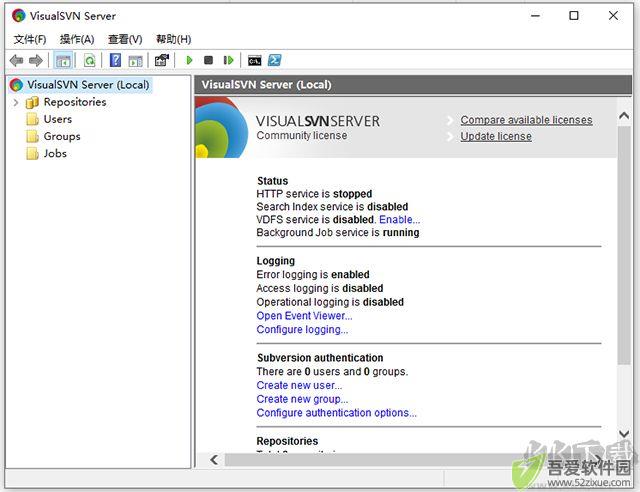Click the 'Repositories' section heading
Screen dimensions: 640x492
[x=287, y=441]
